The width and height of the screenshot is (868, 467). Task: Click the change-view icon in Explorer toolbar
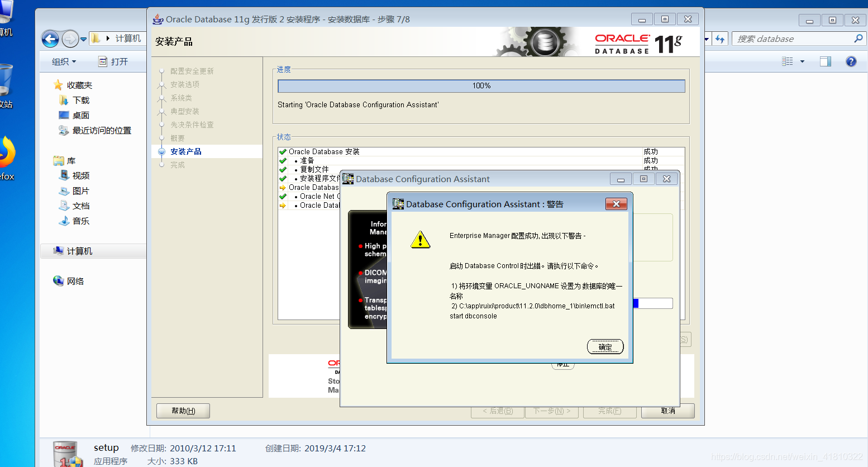(788, 61)
